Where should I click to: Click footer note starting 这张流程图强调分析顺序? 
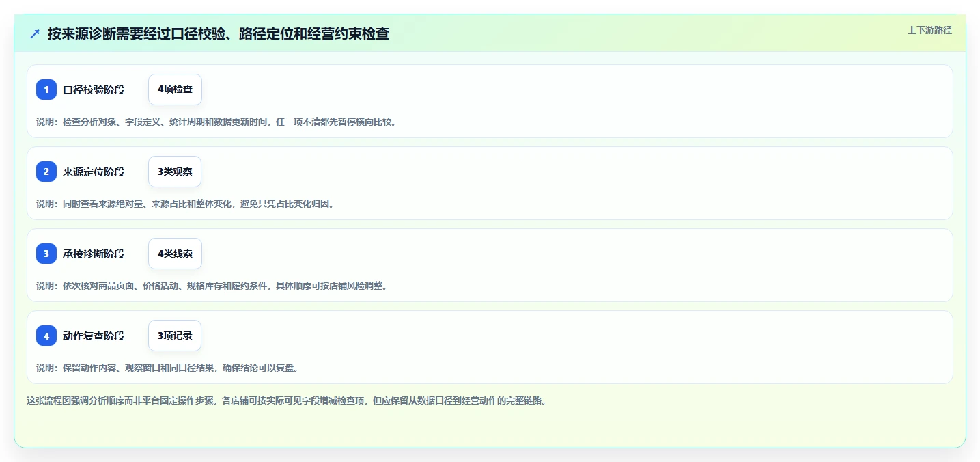tap(286, 400)
